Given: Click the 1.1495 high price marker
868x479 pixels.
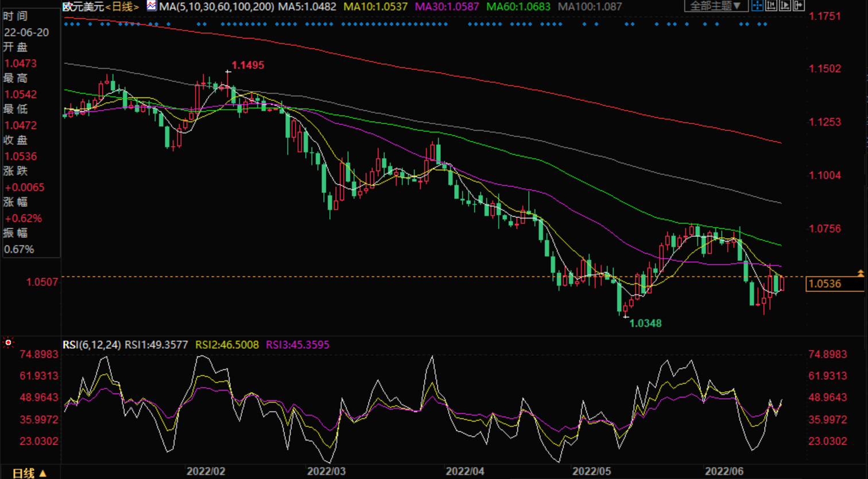Looking at the screenshot, I should [x=247, y=65].
